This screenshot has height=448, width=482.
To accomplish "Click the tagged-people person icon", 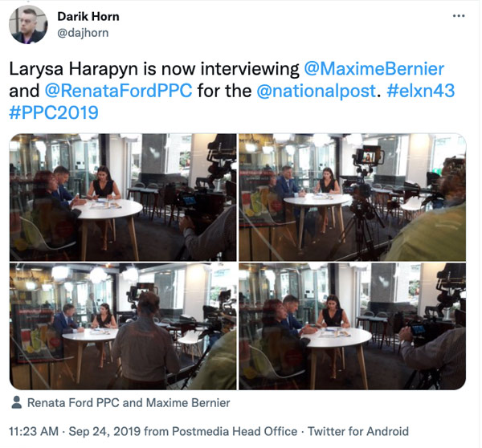I will 17,402.
